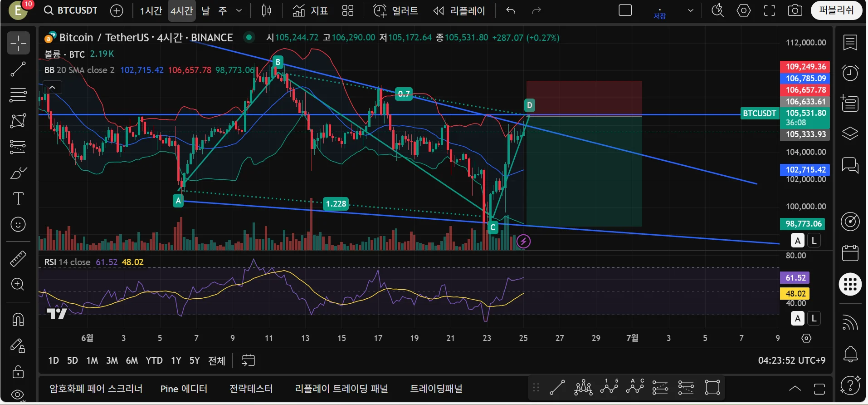This screenshot has height=405, width=868.
Task: Collapse the bottom panel chevron
Action: 795,388
